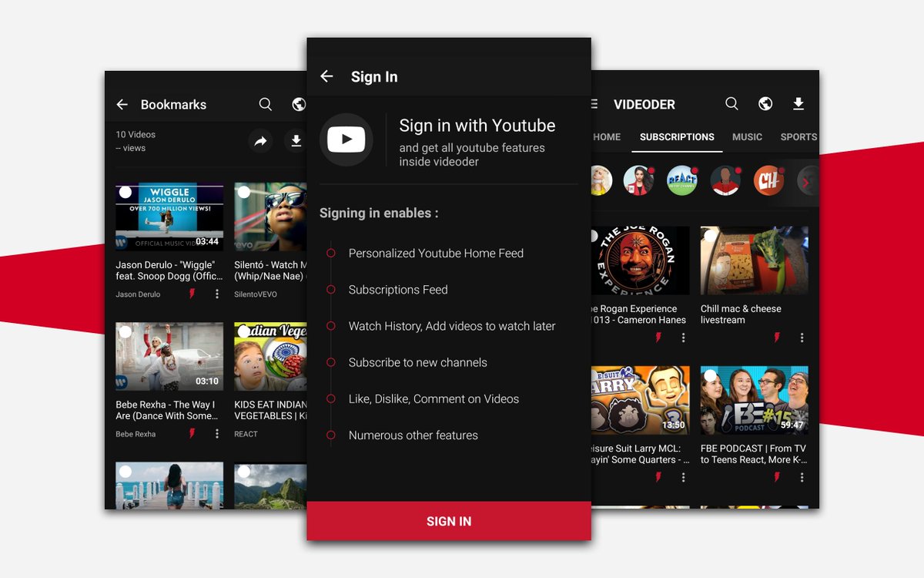Click the "Jason Derulo" channel name
This screenshot has height=578, width=924.
(x=138, y=294)
